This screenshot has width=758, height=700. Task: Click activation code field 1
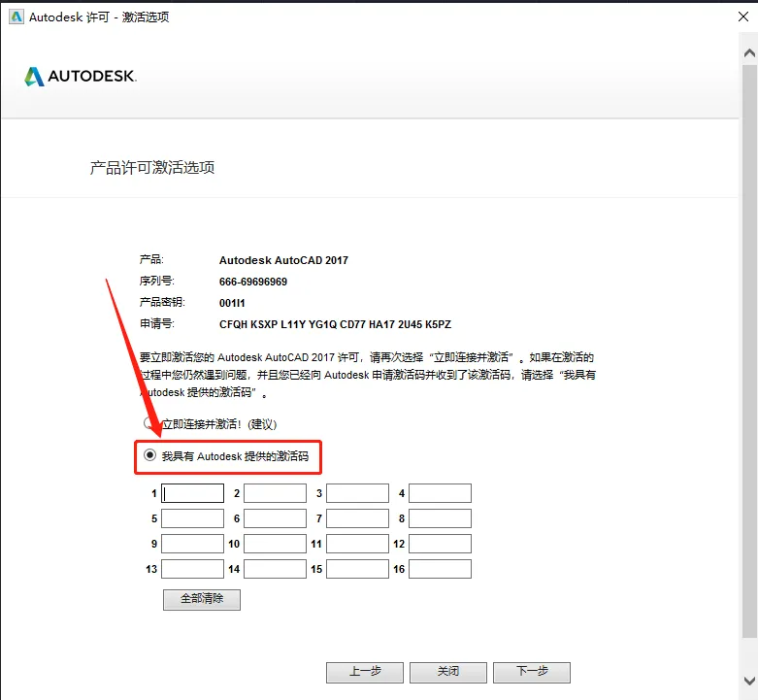(x=192, y=493)
